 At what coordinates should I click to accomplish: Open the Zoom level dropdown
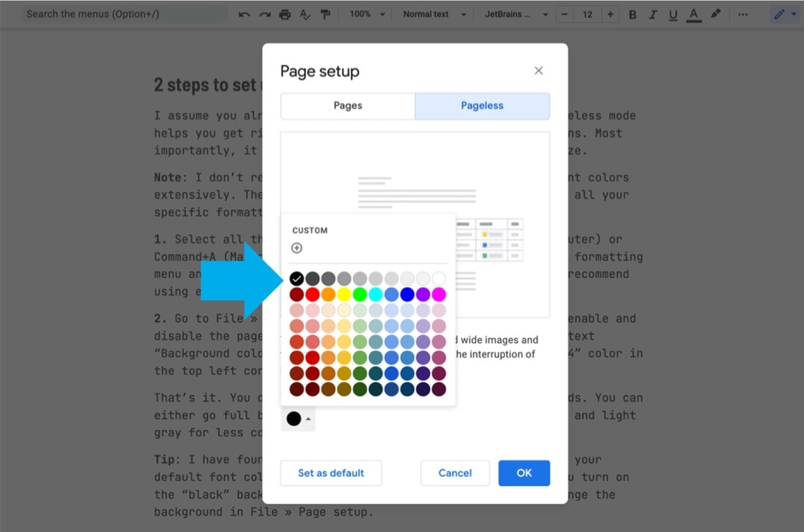point(367,13)
